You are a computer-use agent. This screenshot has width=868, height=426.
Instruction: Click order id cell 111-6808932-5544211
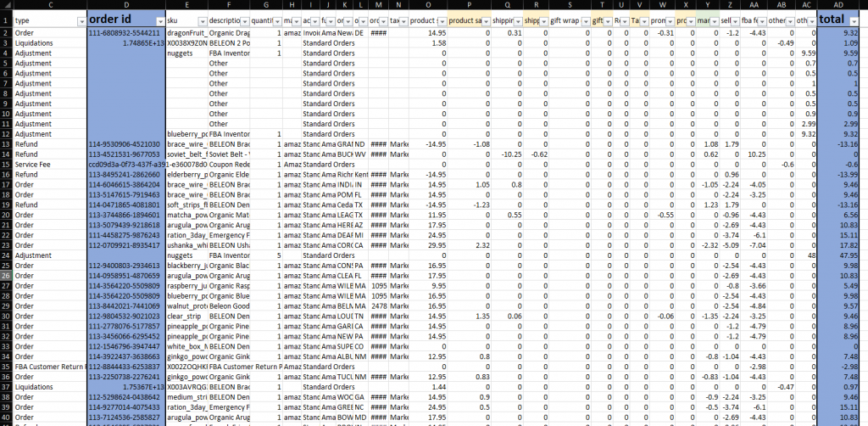126,32
